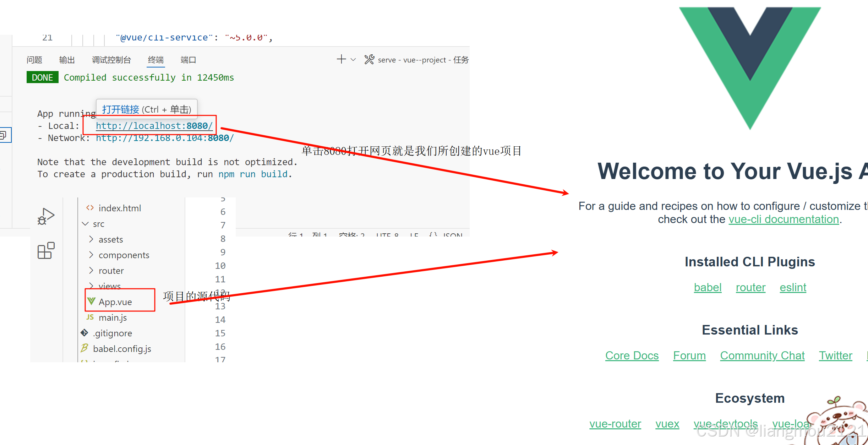868x445 pixels.
Task: Switch to the 问题 panel tab
Action: [x=34, y=60]
